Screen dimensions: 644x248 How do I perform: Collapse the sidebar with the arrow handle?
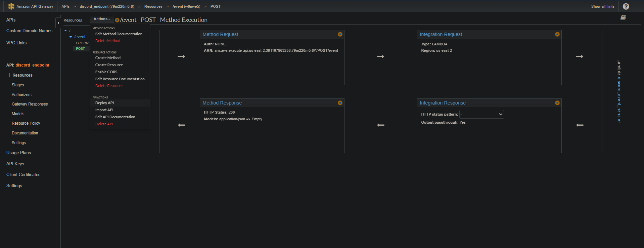click(58, 23)
